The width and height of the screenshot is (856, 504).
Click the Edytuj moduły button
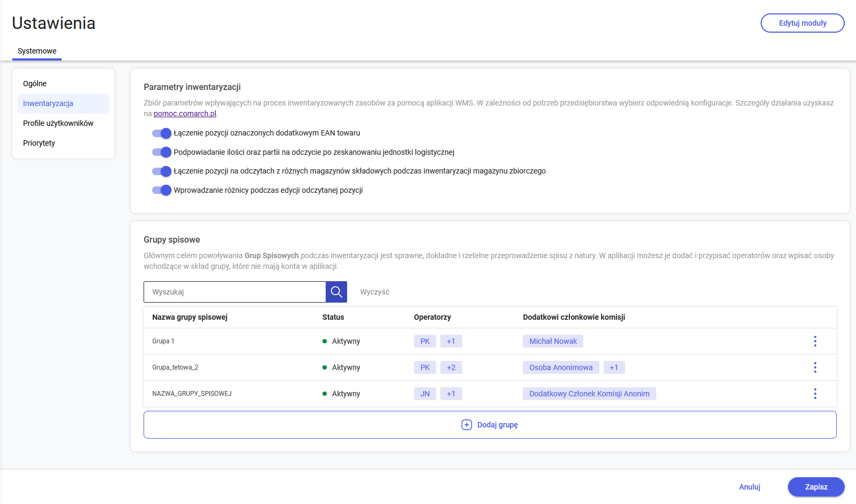click(802, 23)
